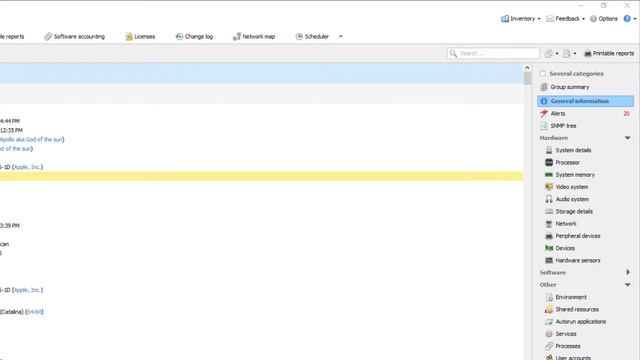Select the Video system icon

tap(549, 187)
